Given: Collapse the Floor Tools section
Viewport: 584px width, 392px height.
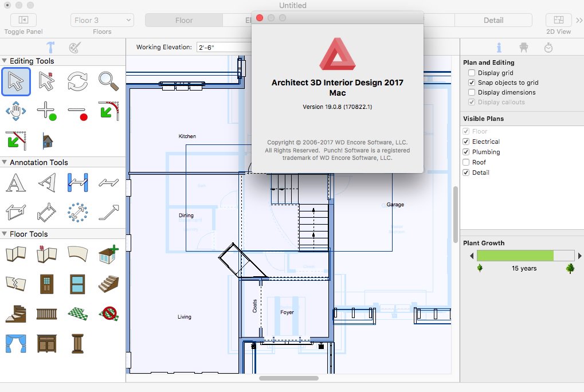Looking at the screenshot, I should [x=4, y=234].
